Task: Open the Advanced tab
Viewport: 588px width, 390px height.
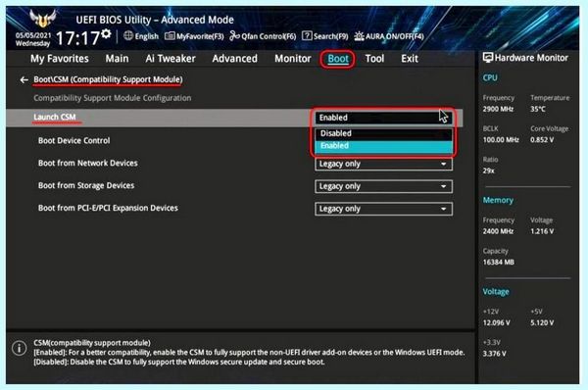Action: (235, 59)
